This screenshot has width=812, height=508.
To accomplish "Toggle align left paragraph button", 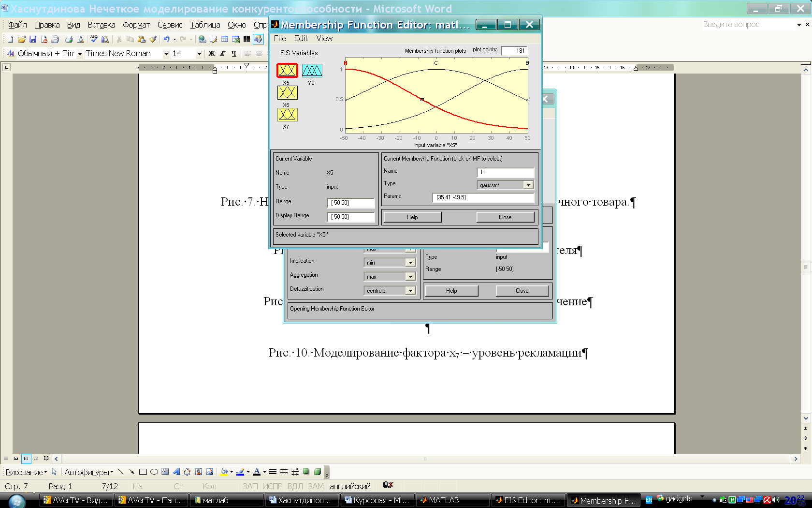I will coord(247,53).
